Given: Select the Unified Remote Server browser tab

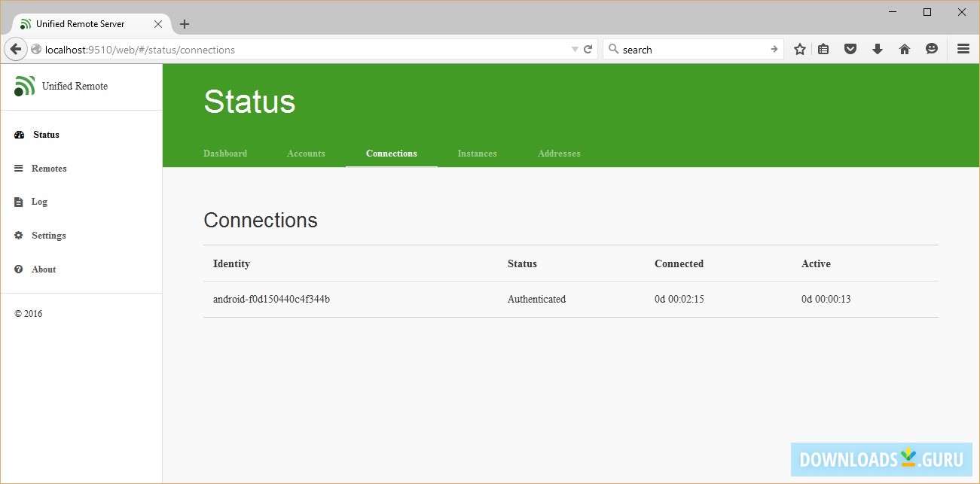Looking at the screenshot, I should (92, 24).
